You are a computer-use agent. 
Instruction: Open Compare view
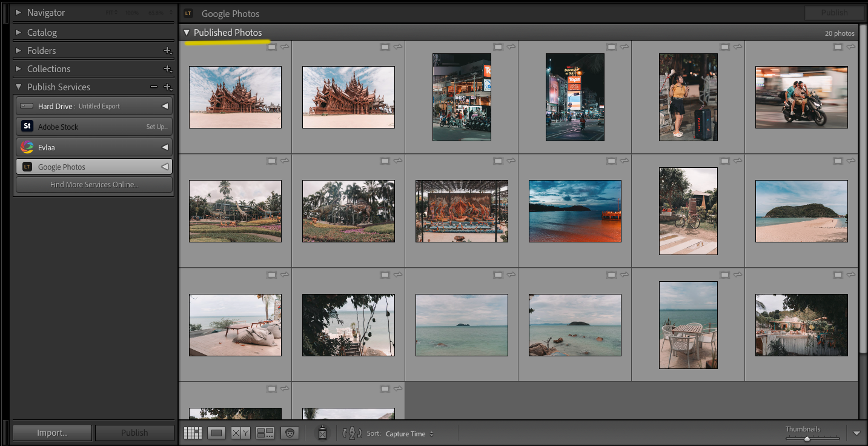tap(241, 433)
